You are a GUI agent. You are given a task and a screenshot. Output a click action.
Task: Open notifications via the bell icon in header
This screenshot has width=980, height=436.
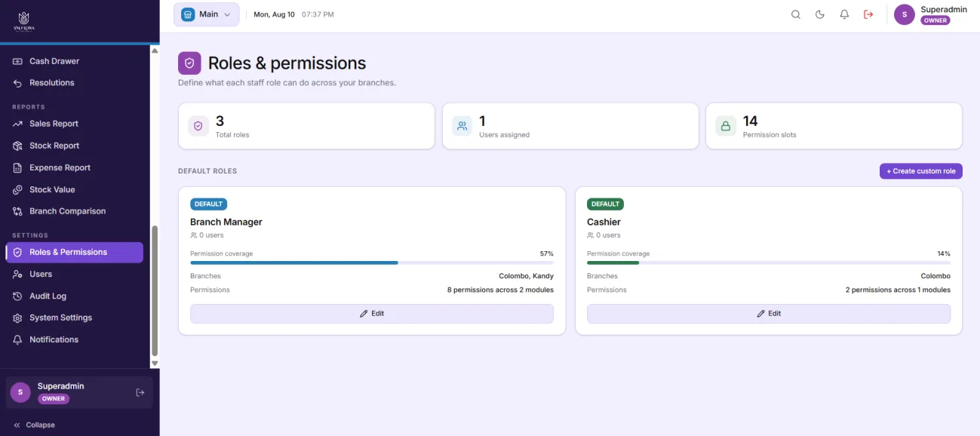coord(844,14)
